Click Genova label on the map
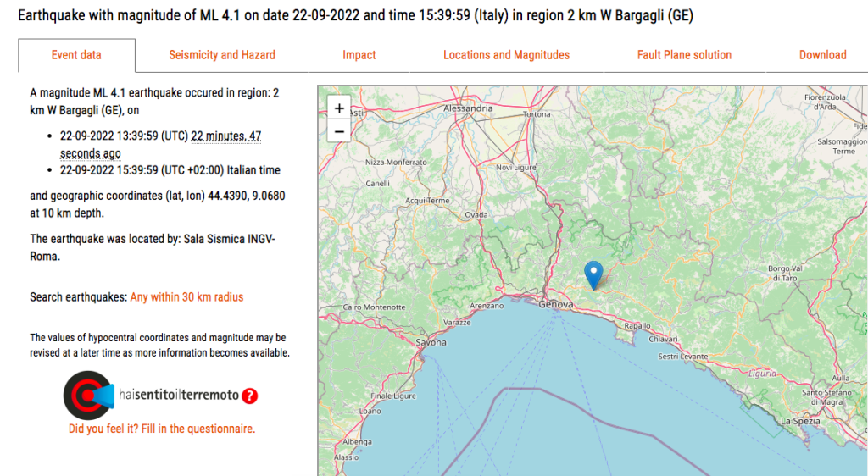This screenshot has width=868, height=476. click(556, 304)
